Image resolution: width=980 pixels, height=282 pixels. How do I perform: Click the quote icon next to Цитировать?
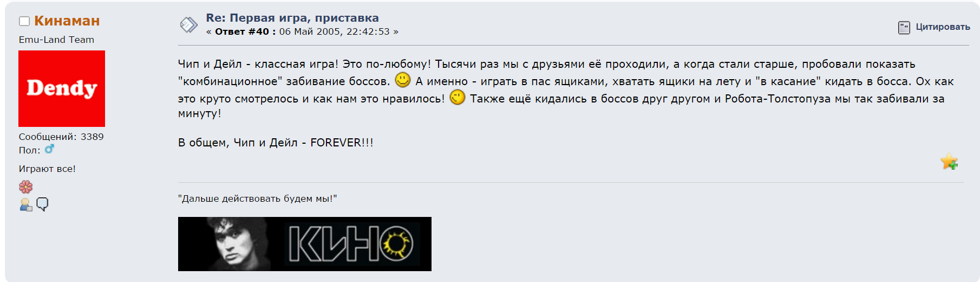click(x=904, y=27)
